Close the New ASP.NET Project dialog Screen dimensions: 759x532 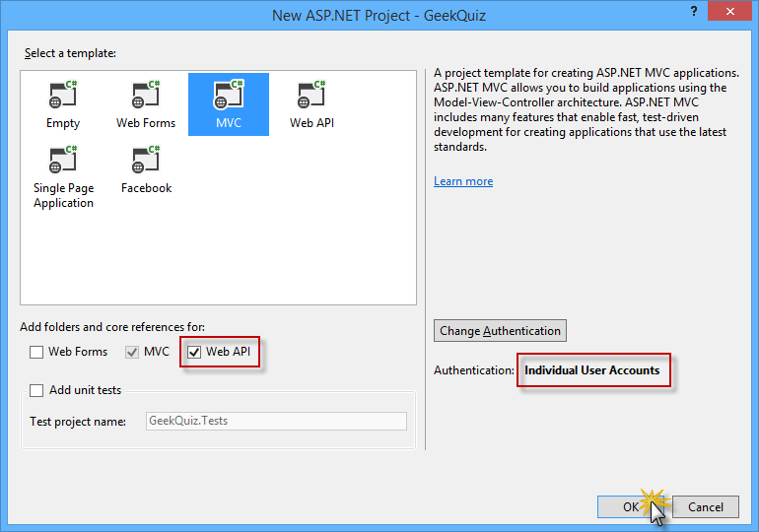click(x=730, y=11)
